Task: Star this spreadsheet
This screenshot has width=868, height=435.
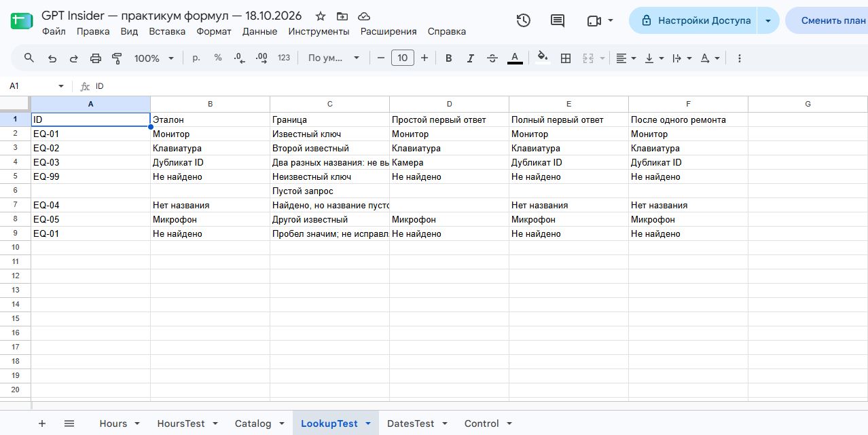Action: (x=321, y=16)
